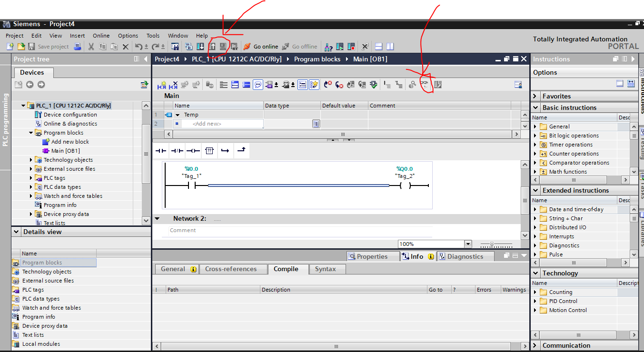Open the Options menu

[128, 36]
